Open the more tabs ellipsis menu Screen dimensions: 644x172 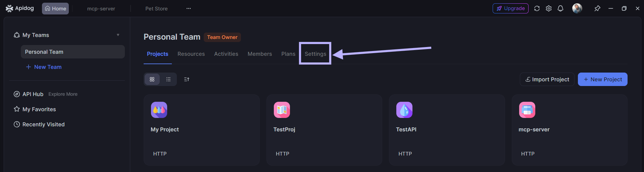189,9
